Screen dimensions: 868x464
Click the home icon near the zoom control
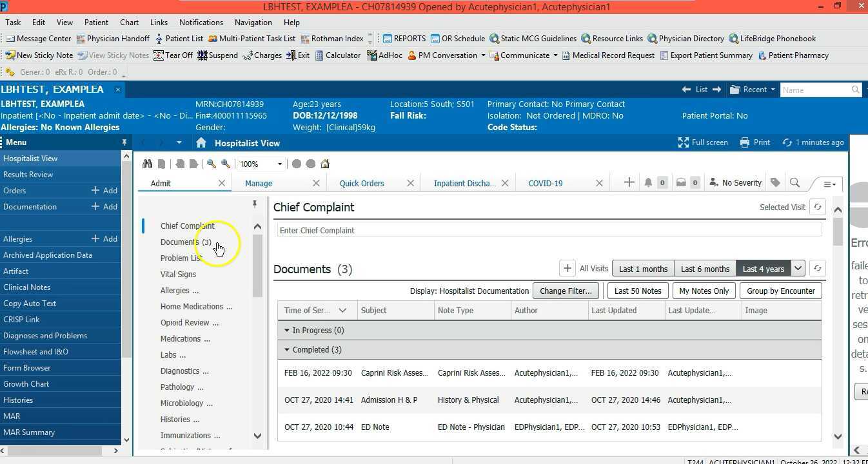tap(324, 163)
